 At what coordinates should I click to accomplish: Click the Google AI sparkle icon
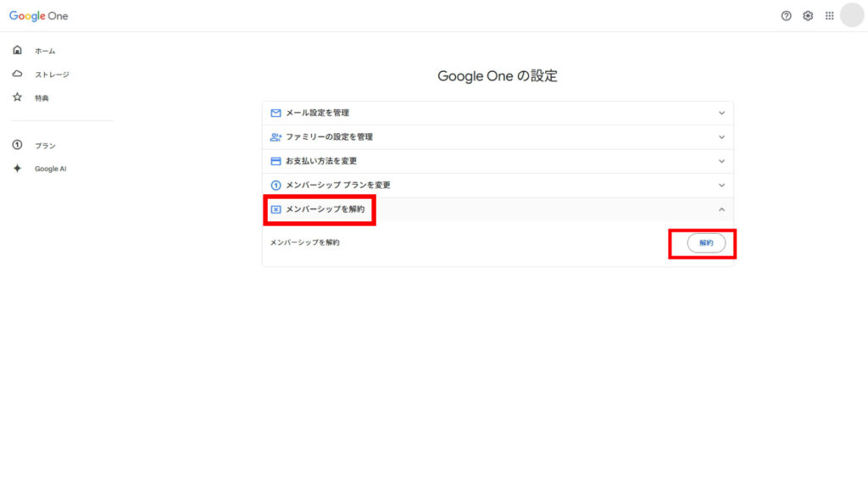(x=17, y=169)
